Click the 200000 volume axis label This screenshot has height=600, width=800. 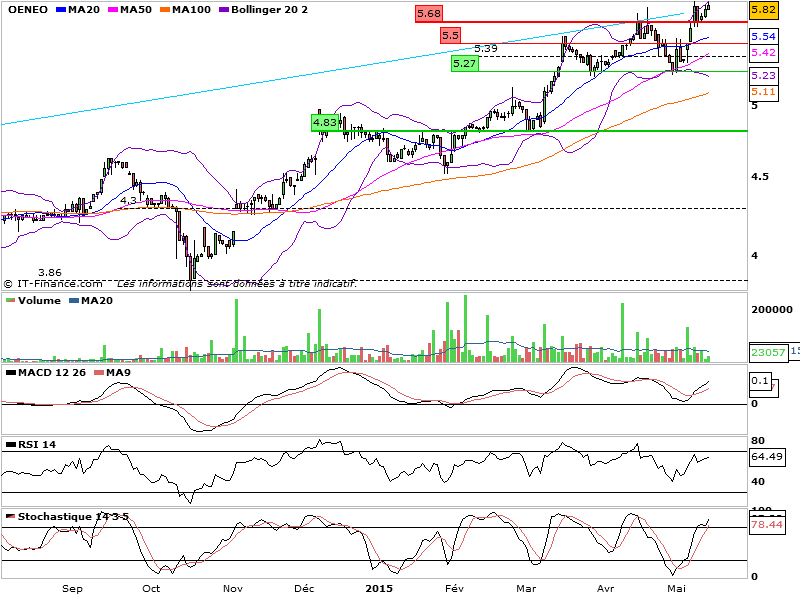[772, 310]
